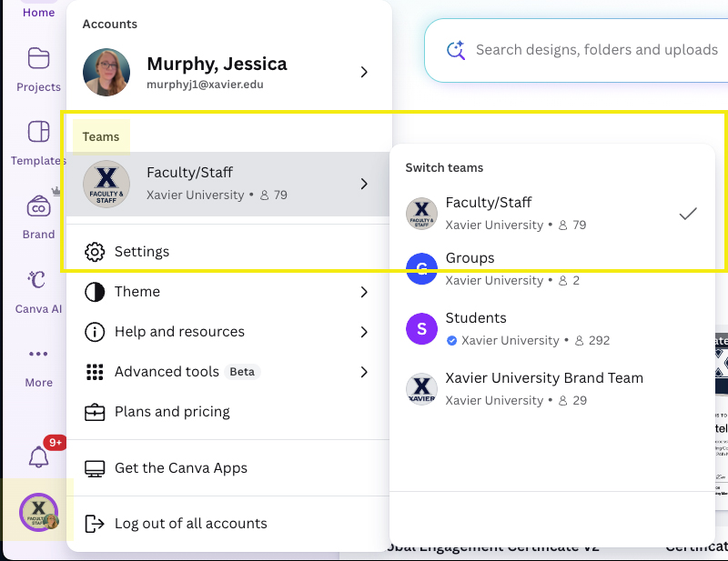This screenshot has height=561, width=728.
Task: Expand the Murphy, Jessica account chevron
Action: pyautogui.click(x=364, y=72)
